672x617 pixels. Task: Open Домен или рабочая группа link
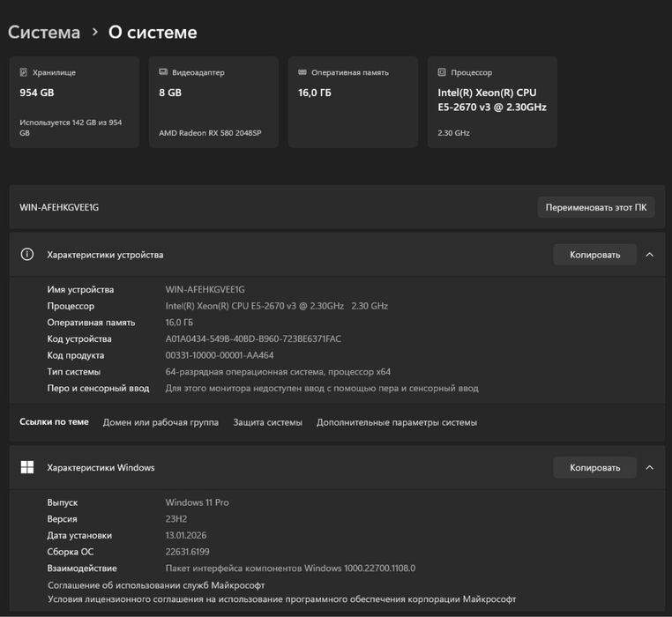[x=161, y=422]
